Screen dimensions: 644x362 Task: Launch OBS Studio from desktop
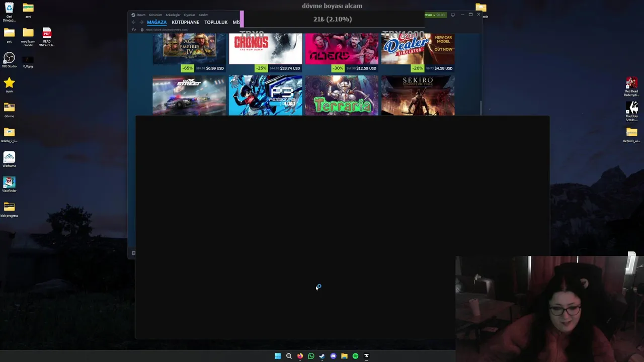(x=9, y=60)
